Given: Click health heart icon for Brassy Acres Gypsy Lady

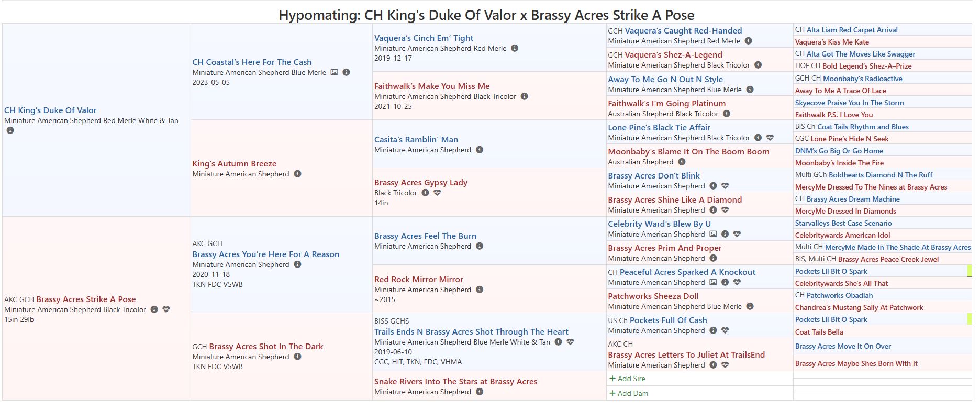Looking at the screenshot, I should click(x=437, y=193).
